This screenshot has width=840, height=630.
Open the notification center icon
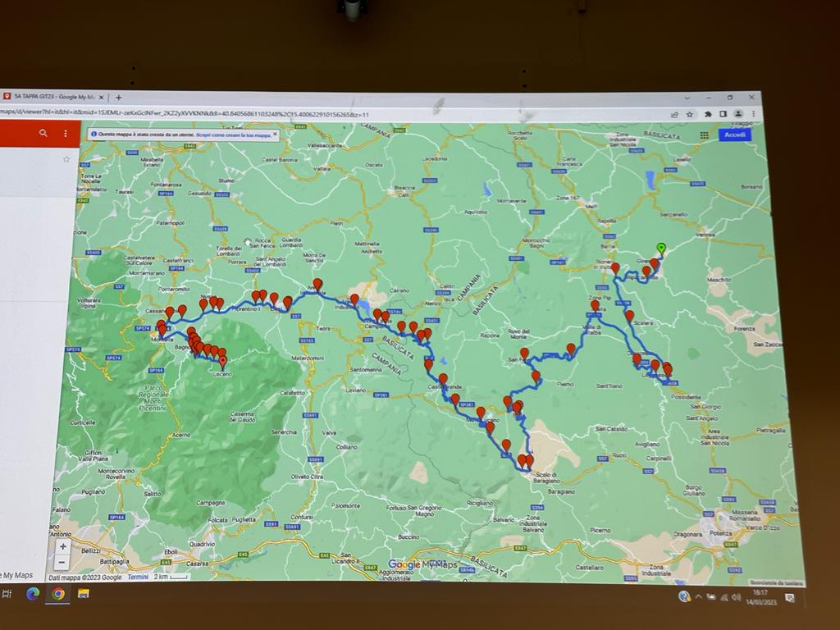point(789,598)
